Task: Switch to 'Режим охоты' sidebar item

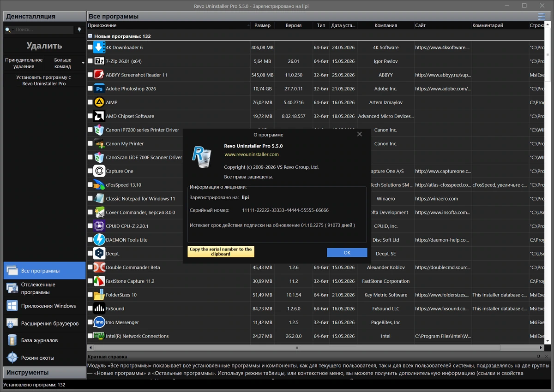Action: (44, 358)
